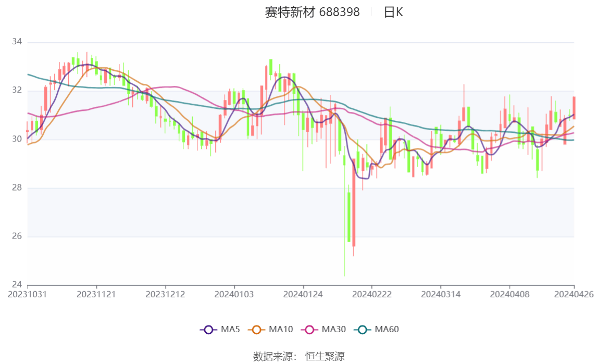This screenshot has height=364, width=598.
Task: Click the 恒生聚源 data source text
Action: 325,356
